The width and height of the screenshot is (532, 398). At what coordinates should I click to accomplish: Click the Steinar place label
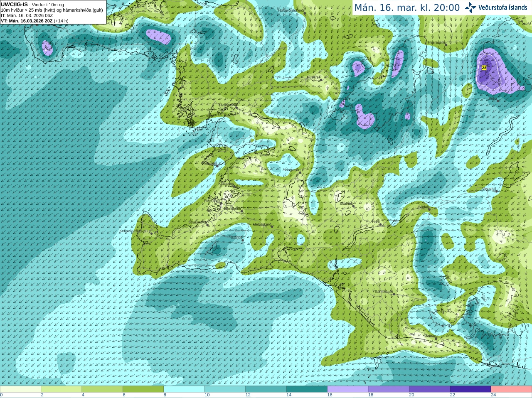[x=429, y=336]
